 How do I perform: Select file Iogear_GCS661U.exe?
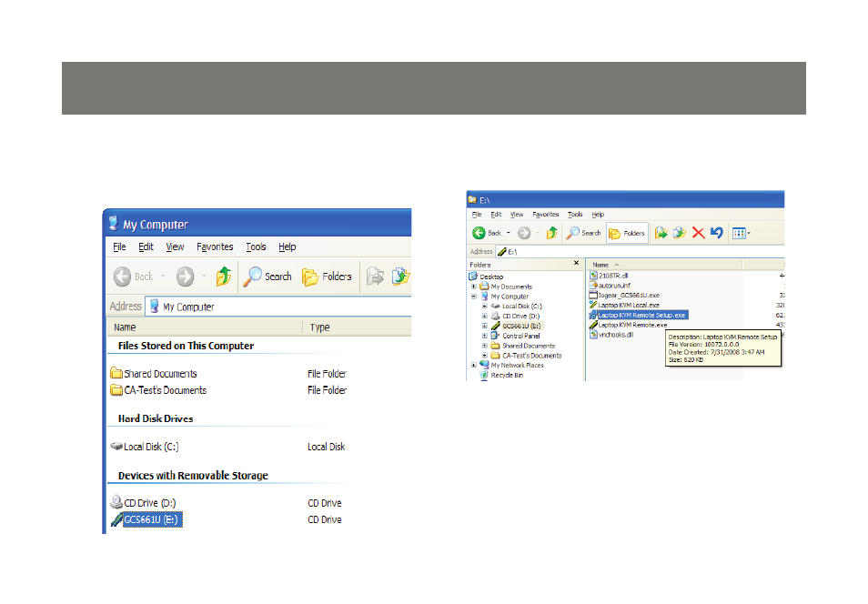coord(624,295)
